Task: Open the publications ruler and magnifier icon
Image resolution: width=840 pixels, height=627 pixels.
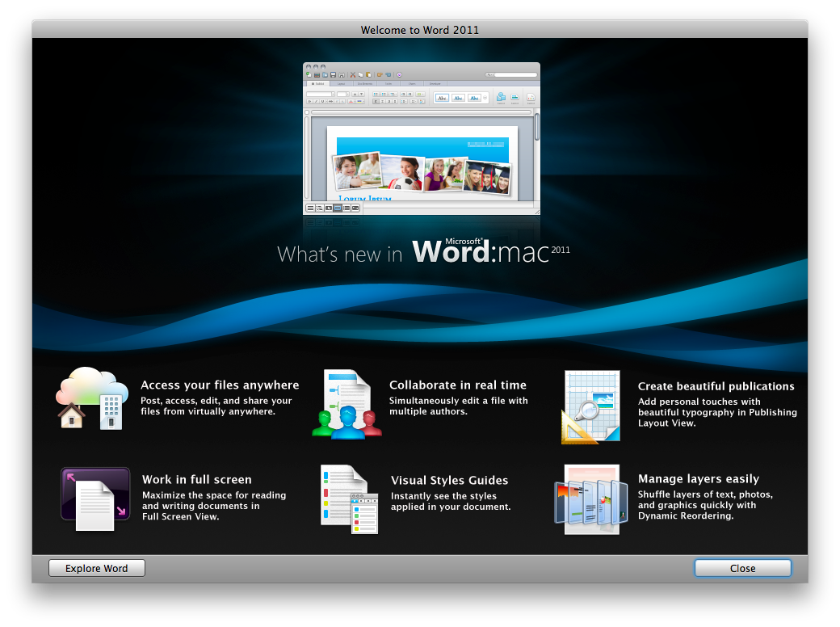Action: click(591, 406)
